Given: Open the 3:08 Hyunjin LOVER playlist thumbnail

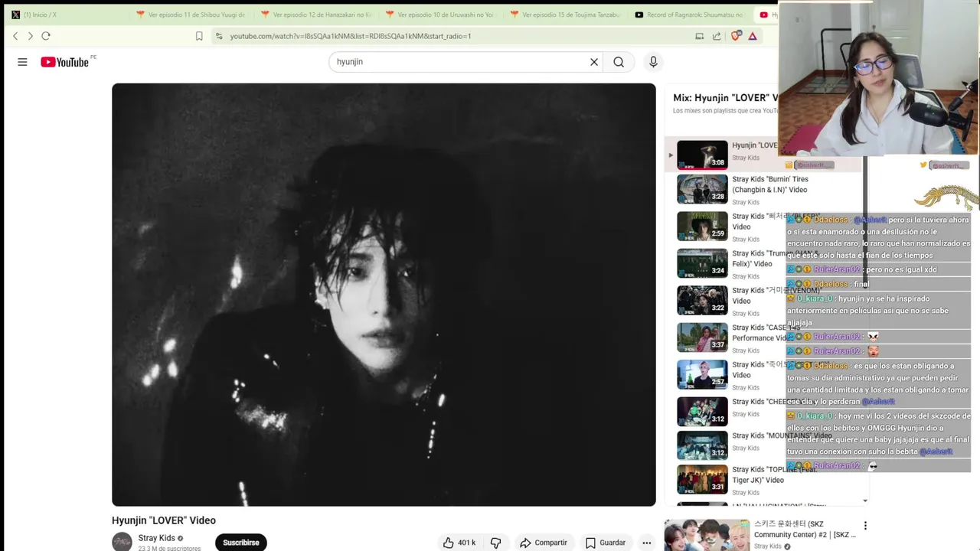Looking at the screenshot, I should tap(702, 155).
